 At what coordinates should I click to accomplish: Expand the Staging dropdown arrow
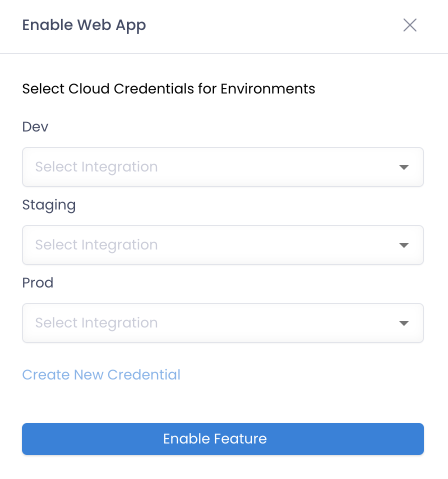[403, 245]
